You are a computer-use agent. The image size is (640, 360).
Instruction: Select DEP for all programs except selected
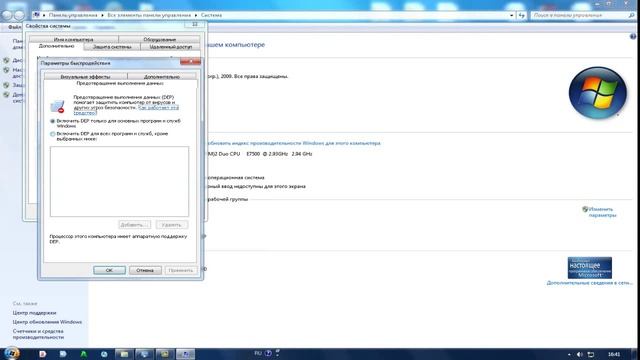(53, 134)
